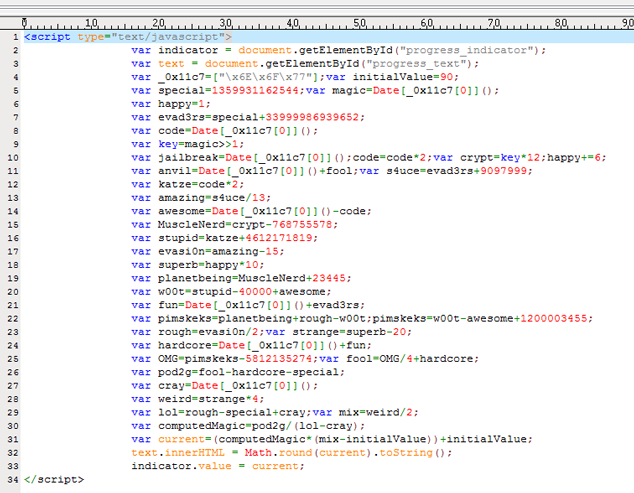Click the initialValue=90 assignment on line 4

(x=402, y=77)
